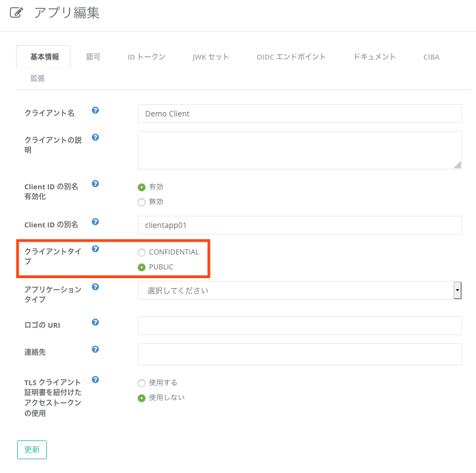Click the クライアントの説明 text area
This screenshot has height=473, width=476.
click(299, 150)
